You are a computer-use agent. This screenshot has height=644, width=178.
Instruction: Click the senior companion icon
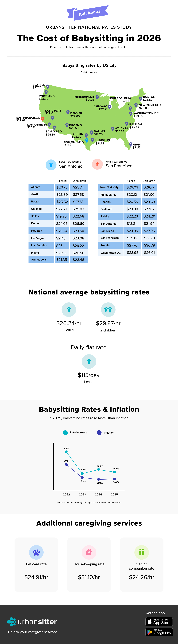pos(141,552)
